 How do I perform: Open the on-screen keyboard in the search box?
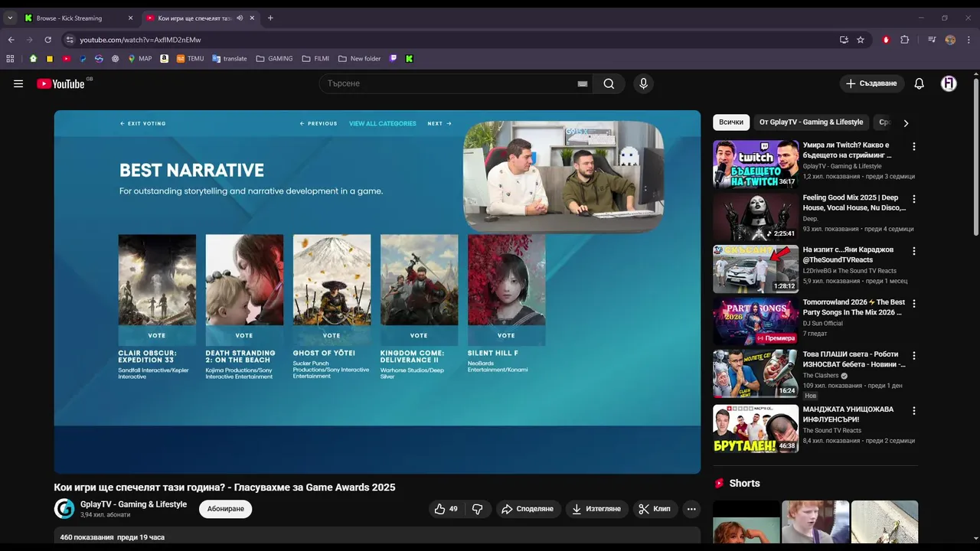583,83
